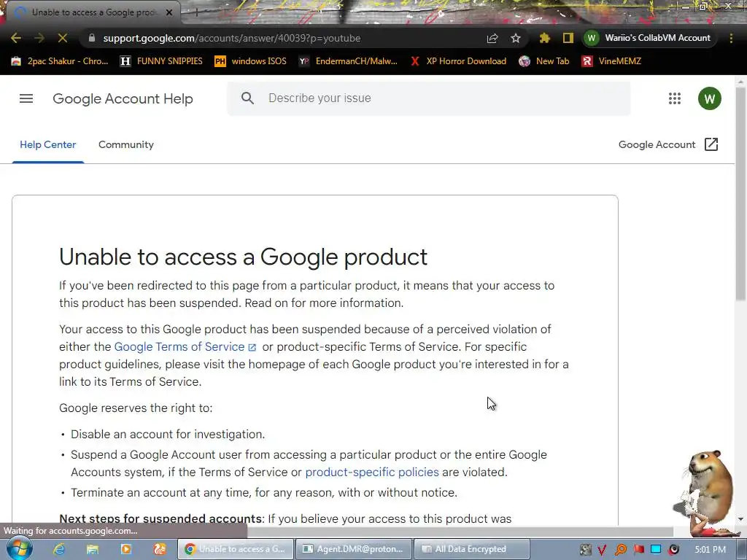
Task: Open the Chrome side panel
Action: point(568,38)
